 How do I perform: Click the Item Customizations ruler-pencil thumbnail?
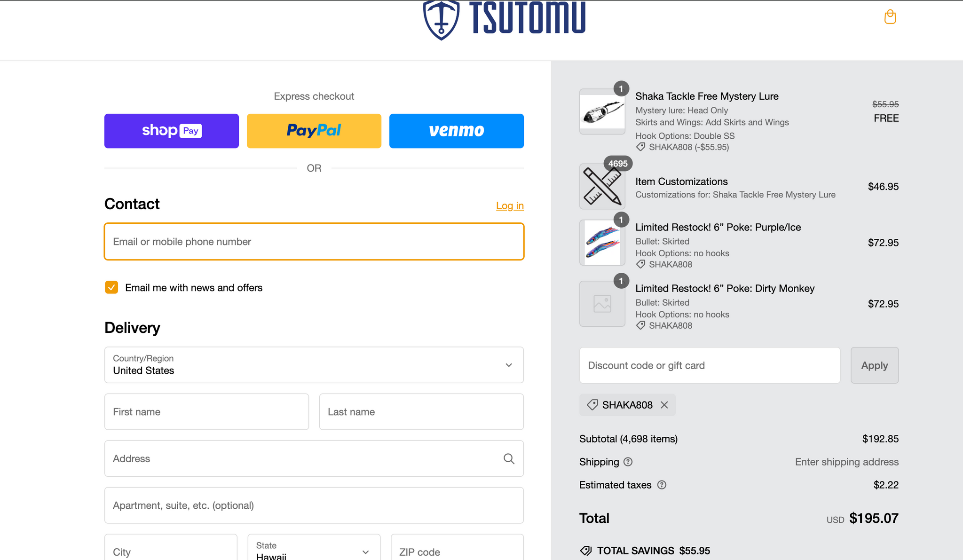[602, 186]
